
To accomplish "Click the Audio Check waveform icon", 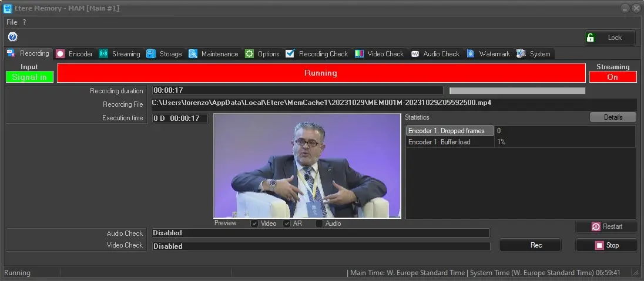I will 415,54.
